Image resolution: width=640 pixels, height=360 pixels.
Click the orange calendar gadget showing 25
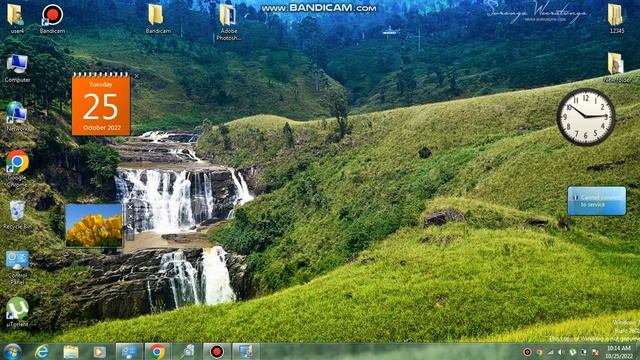pos(101,104)
